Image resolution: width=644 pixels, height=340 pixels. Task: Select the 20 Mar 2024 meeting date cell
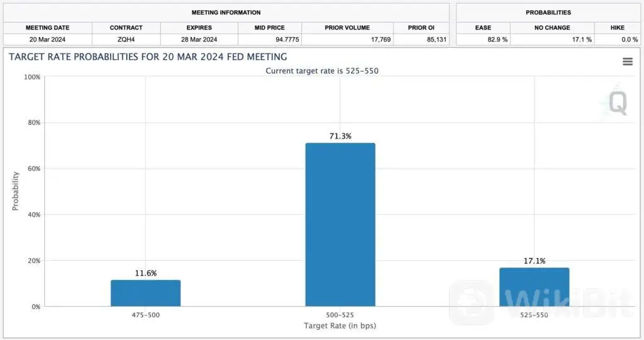pos(47,39)
